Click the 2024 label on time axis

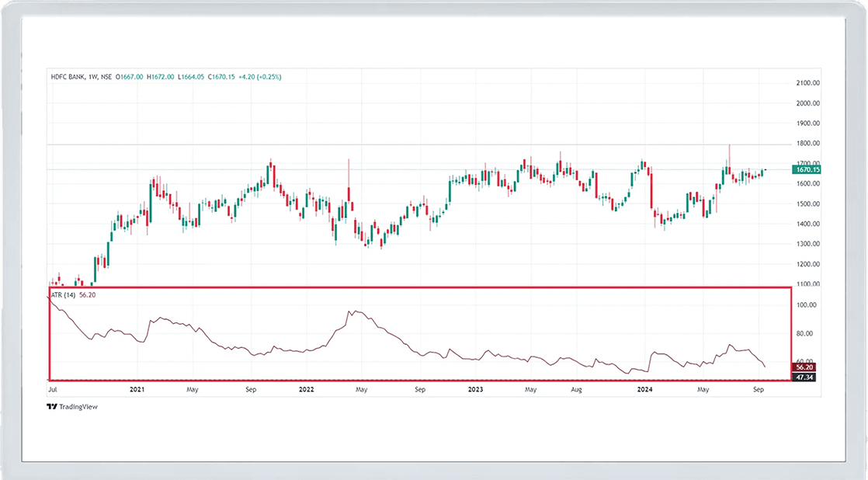(644, 388)
